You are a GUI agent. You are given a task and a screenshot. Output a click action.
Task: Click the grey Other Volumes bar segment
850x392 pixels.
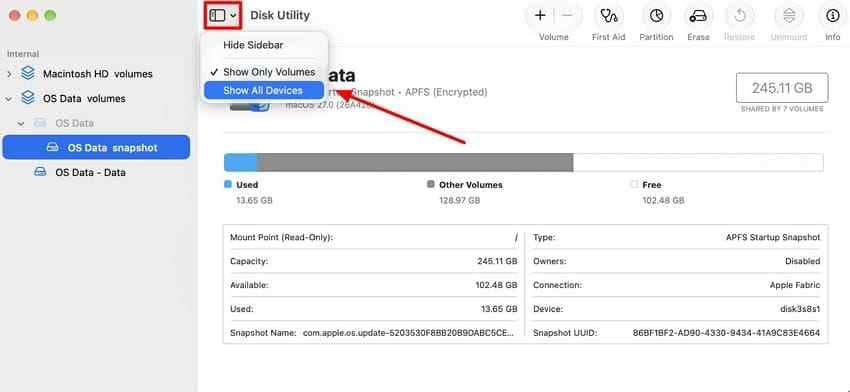tap(415, 163)
